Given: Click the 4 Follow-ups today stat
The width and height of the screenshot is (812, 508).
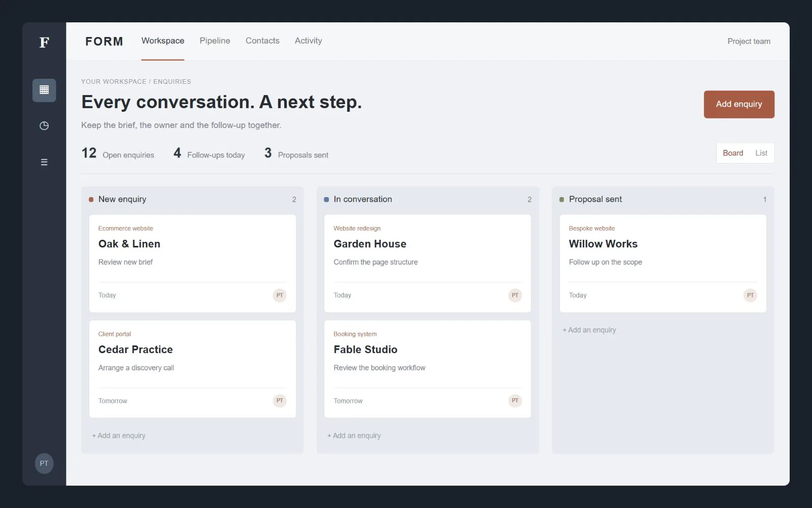Looking at the screenshot, I should point(209,153).
